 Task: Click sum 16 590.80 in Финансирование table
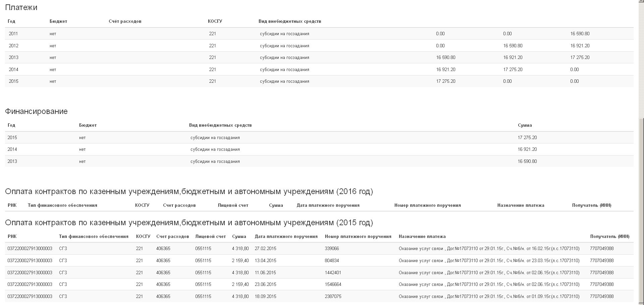click(527, 161)
